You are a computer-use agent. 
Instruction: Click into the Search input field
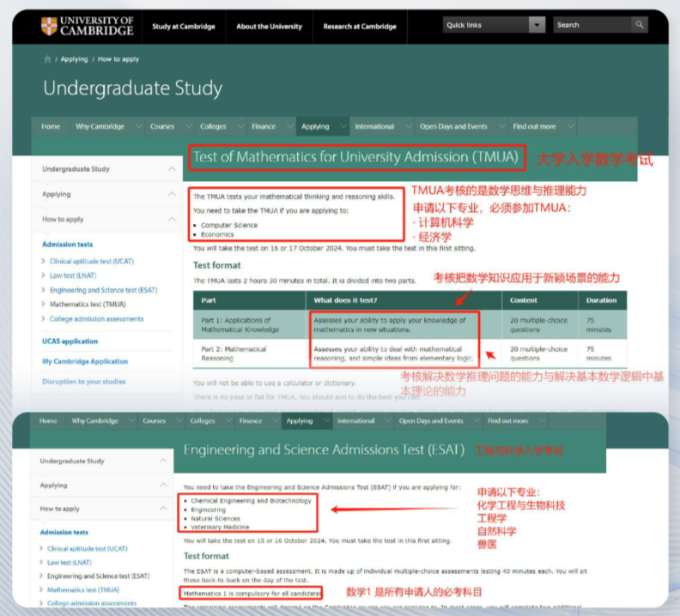click(592, 25)
